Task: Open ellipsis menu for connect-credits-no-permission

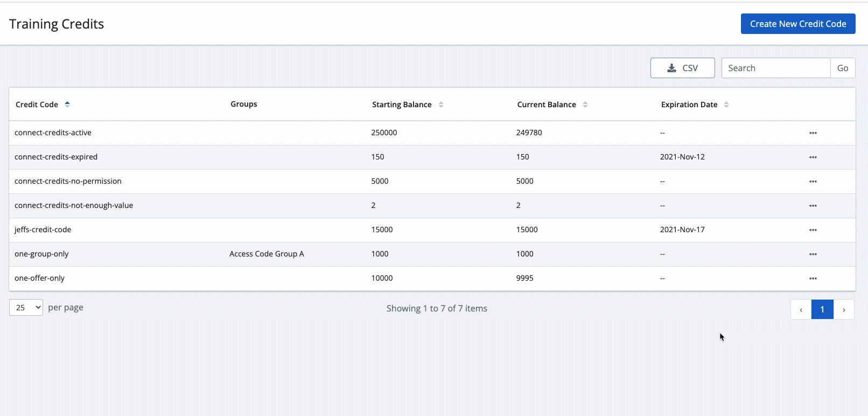Action: point(813,182)
